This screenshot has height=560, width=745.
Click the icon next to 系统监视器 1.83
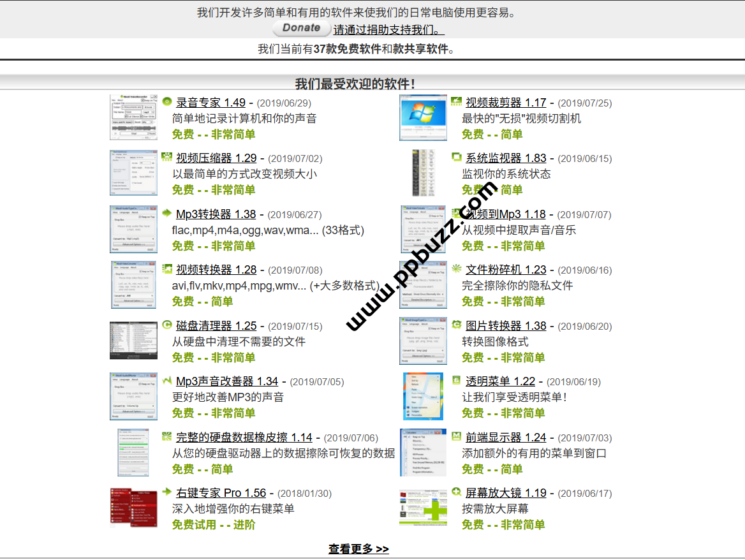pos(456,158)
